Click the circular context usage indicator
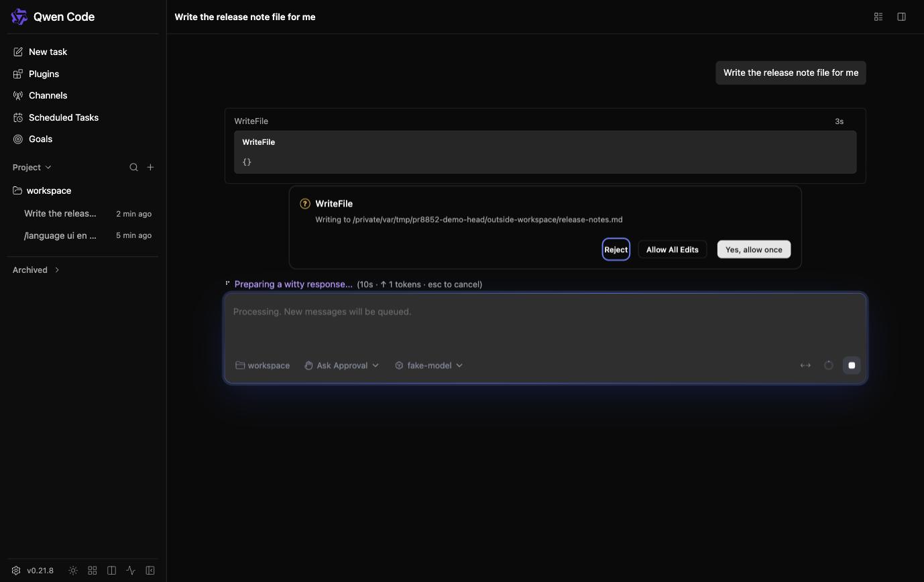924x582 pixels. (x=829, y=365)
